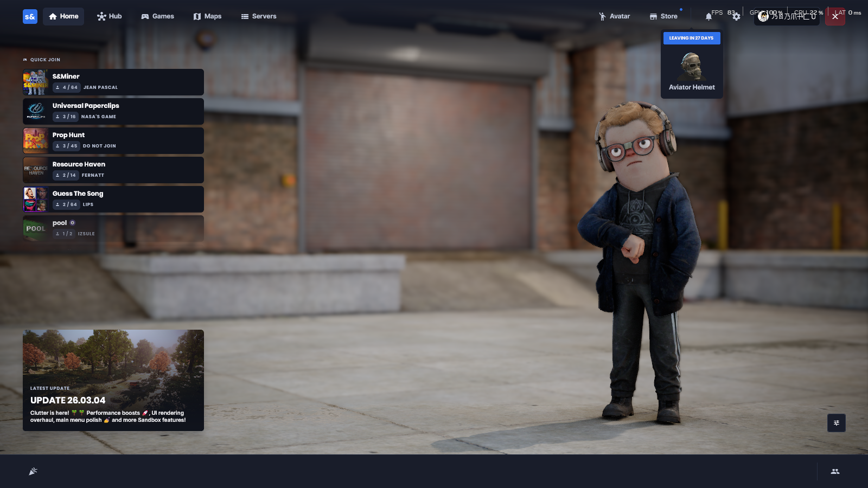Switch to the Games tab
The height and width of the screenshot is (488, 868).
(x=157, y=16)
